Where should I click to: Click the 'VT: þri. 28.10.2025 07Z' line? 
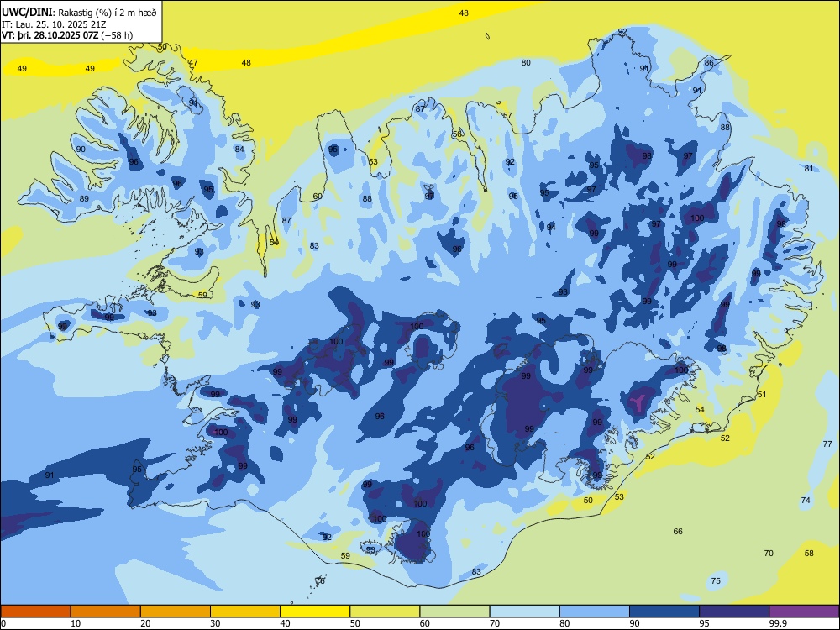[x=50, y=35]
